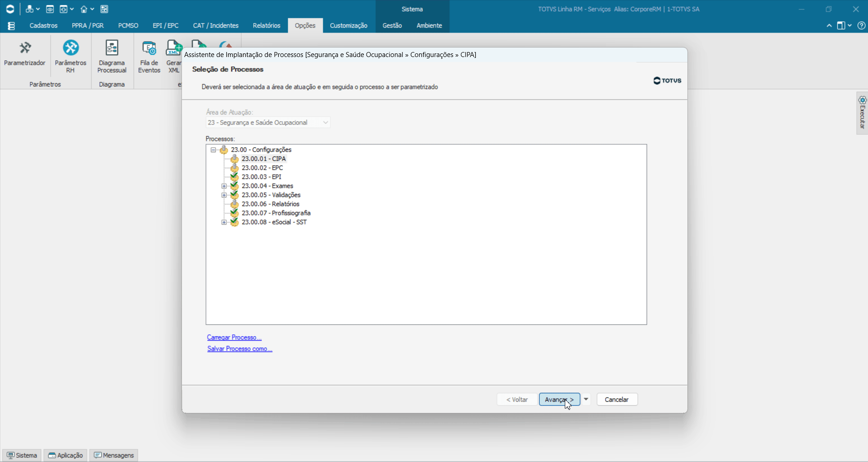The height and width of the screenshot is (462, 868).
Task: Open the Gestão tab
Action: 392,26
